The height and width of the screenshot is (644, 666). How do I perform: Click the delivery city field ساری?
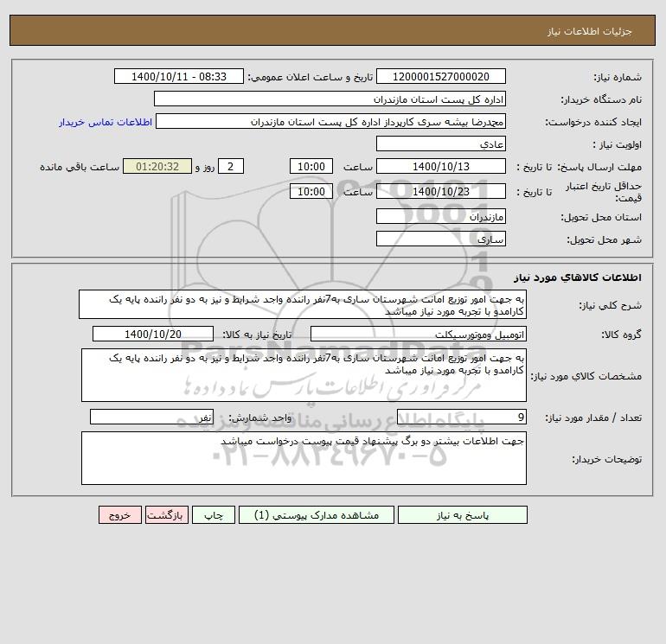[x=441, y=239]
